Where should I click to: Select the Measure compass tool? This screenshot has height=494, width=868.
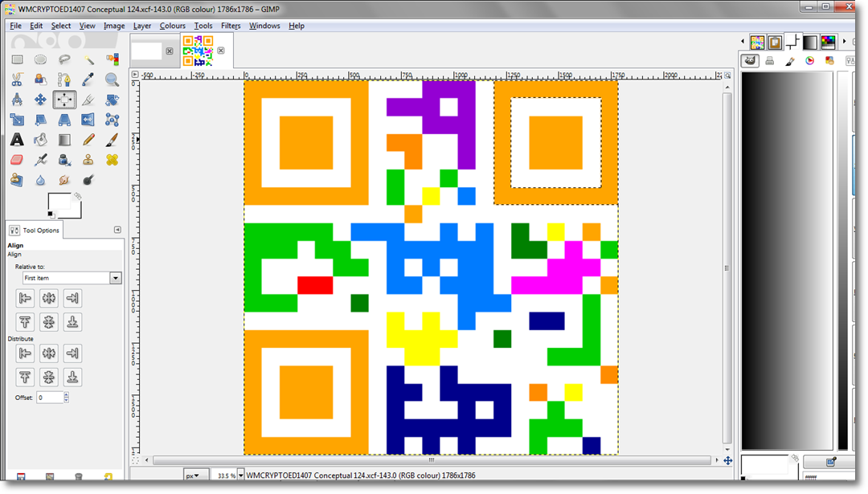[17, 100]
